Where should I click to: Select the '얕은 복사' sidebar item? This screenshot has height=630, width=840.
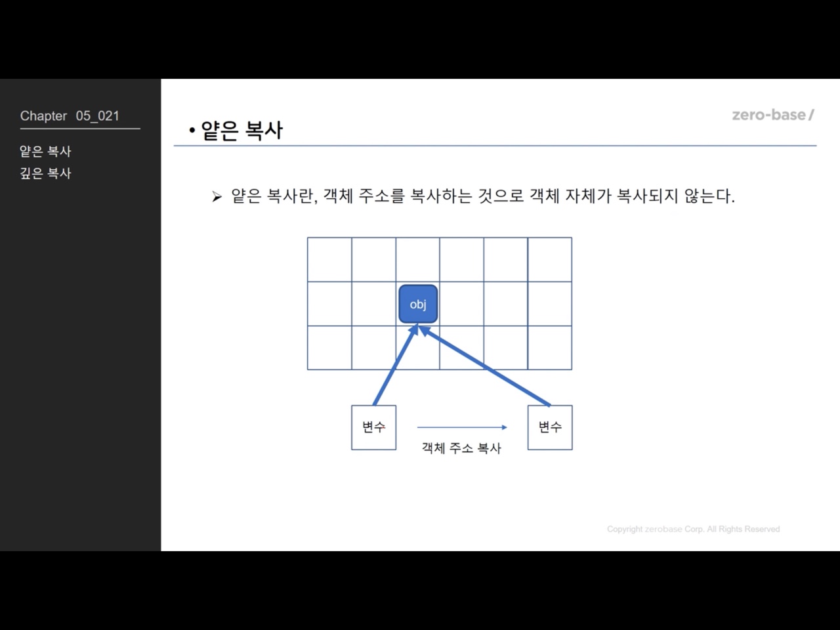tap(45, 152)
